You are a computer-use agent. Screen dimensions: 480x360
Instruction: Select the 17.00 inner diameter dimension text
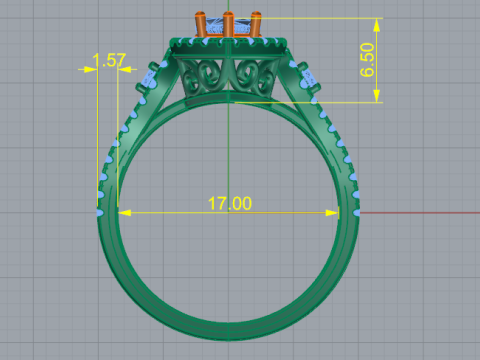[x=230, y=203]
